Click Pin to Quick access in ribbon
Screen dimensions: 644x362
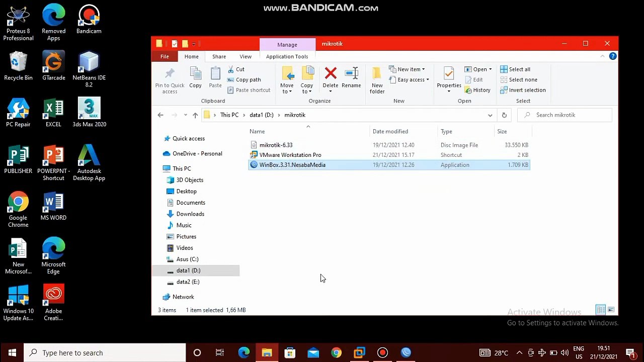coord(170,80)
